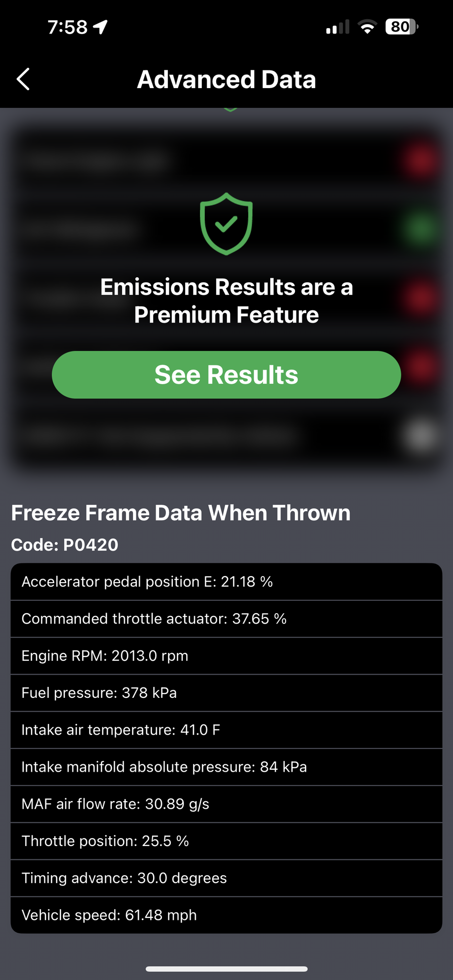Image resolution: width=453 pixels, height=980 pixels.
Task: Tap the Fuel pressure row
Action: click(226, 693)
